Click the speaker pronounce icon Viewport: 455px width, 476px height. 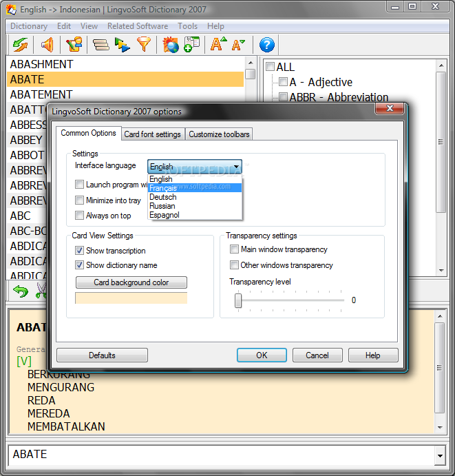pos(47,45)
